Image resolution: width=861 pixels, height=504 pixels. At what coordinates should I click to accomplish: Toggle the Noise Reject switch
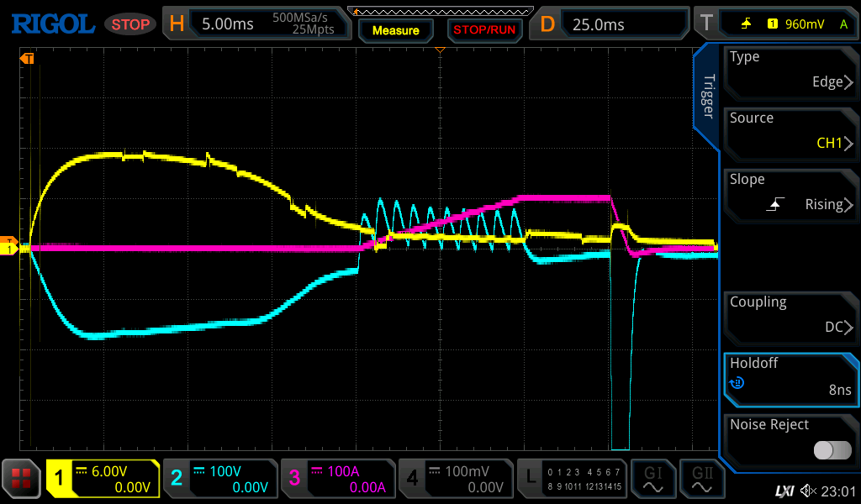[x=832, y=450]
